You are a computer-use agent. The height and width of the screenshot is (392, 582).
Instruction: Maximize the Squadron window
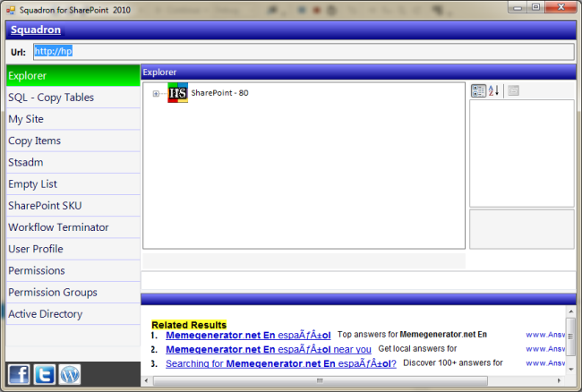[535, 7]
